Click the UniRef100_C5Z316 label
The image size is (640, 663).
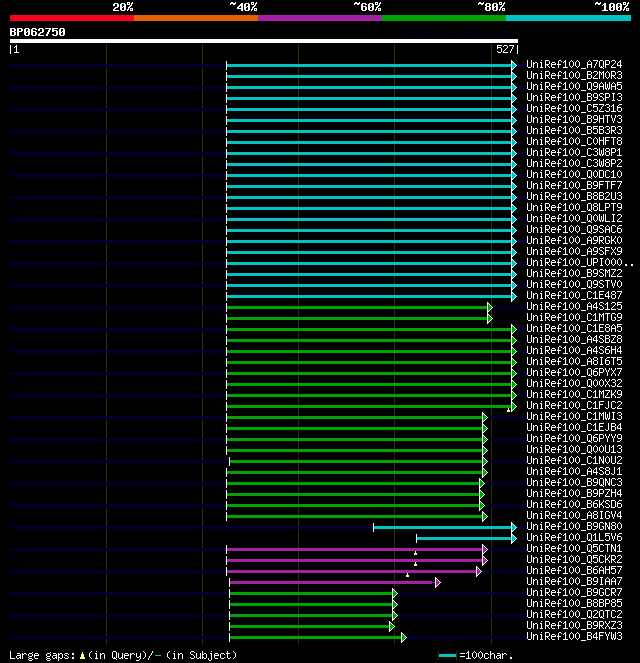pyautogui.click(x=574, y=109)
